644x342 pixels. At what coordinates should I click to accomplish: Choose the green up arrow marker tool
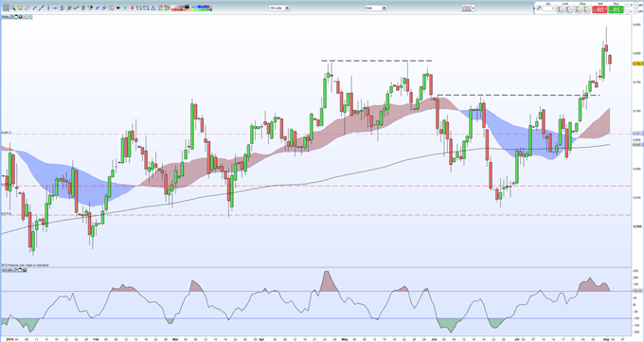pos(125,8)
